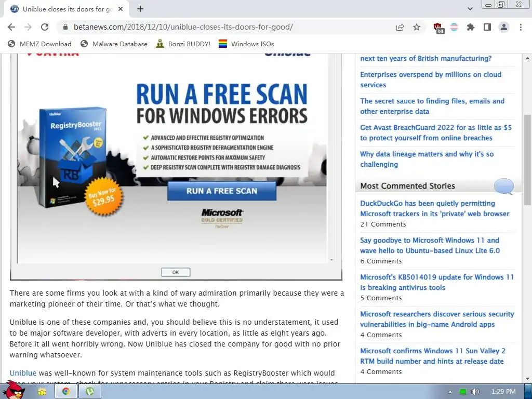Click OK below the RegistryBooster ad

click(176, 272)
